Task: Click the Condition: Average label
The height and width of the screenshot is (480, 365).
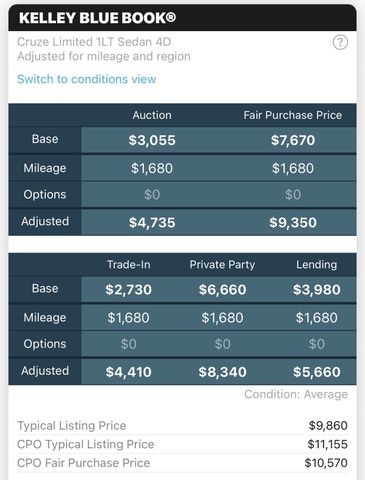Action: 296,394
